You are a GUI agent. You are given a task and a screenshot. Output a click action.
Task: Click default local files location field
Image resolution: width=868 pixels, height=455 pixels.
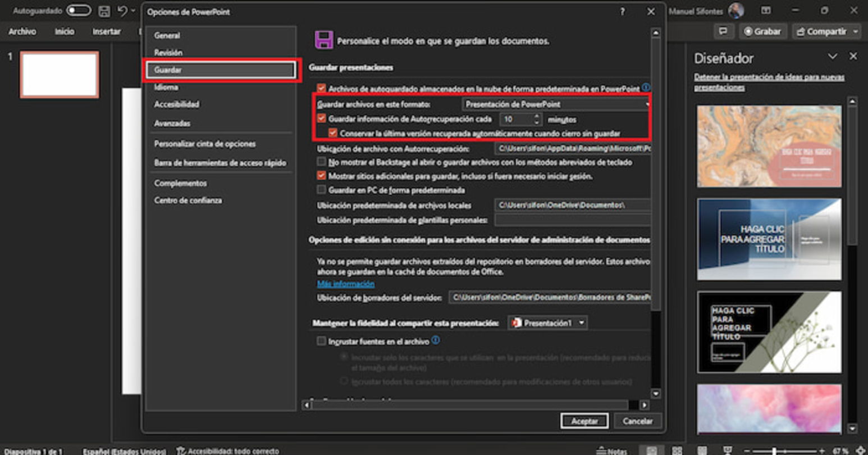tap(572, 205)
